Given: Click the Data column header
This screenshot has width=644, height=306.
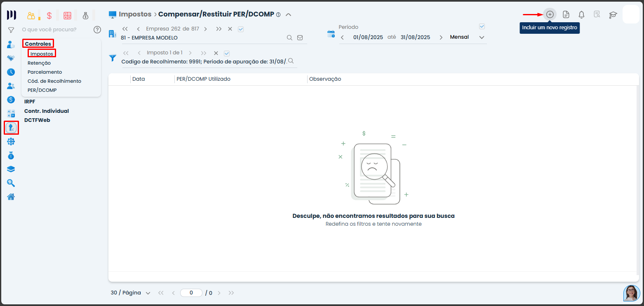Looking at the screenshot, I should coord(139,79).
